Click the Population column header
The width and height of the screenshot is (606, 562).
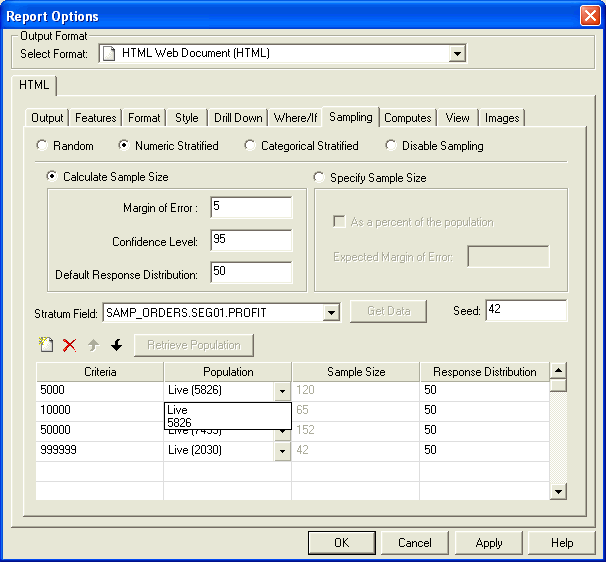tap(228, 372)
